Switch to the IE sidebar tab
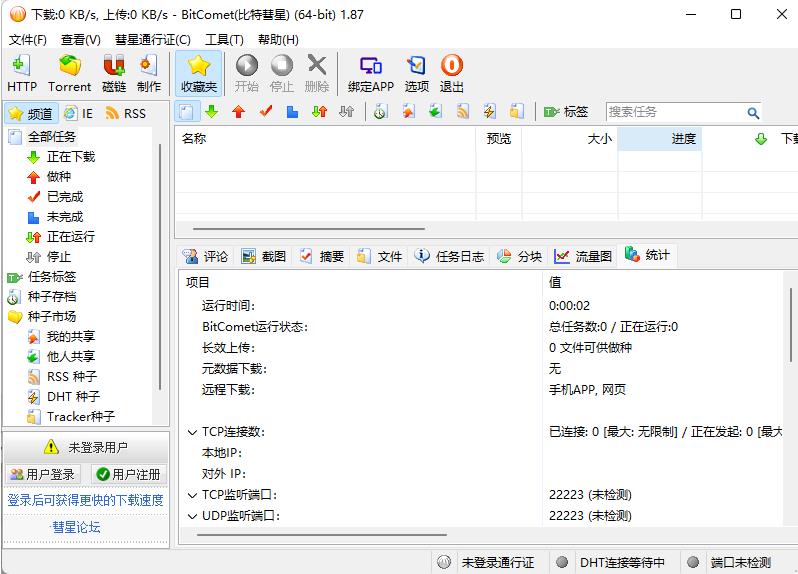Image resolution: width=798 pixels, height=574 pixels. (x=78, y=113)
